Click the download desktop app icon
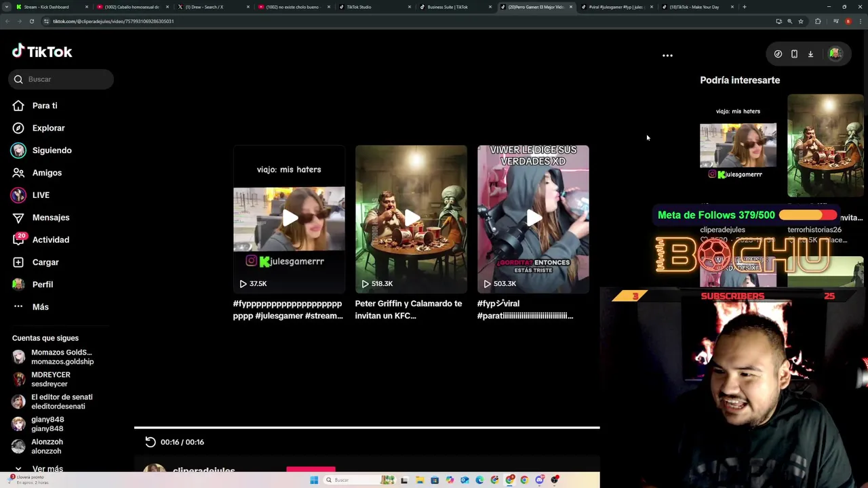This screenshot has width=868, height=488. 810,54
